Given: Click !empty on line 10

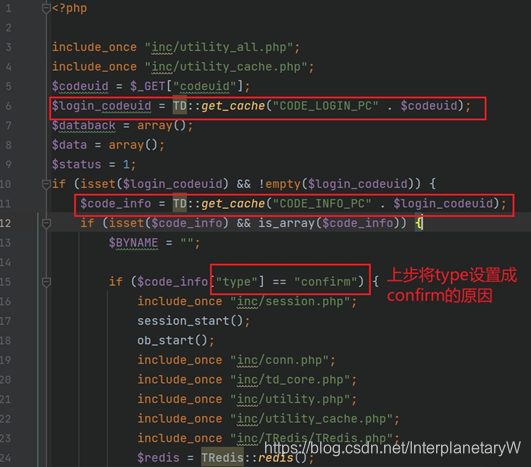Looking at the screenshot, I should pos(279,184).
